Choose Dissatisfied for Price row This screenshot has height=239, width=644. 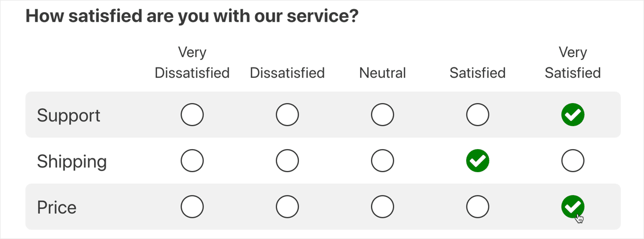coord(287,207)
